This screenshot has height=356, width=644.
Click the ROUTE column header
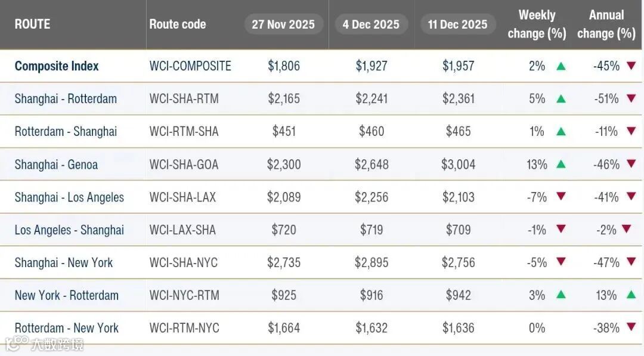coord(32,24)
